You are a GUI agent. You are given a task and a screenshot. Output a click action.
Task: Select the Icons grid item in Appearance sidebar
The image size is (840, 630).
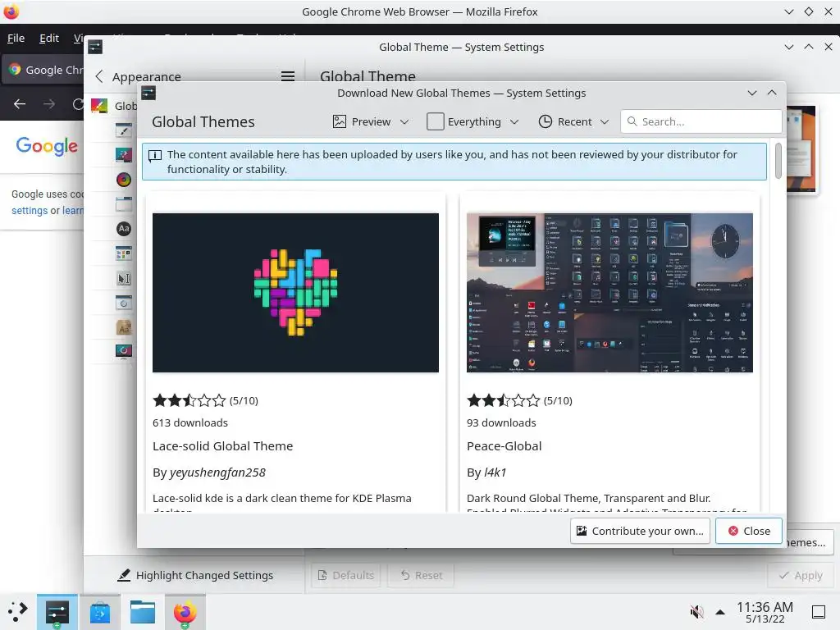pos(124,253)
